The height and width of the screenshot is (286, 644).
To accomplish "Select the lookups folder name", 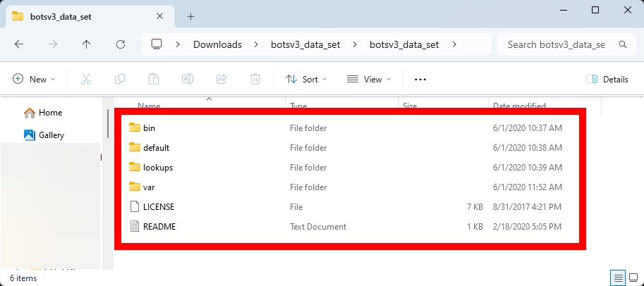I will pyautogui.click(x=158, y=168).
